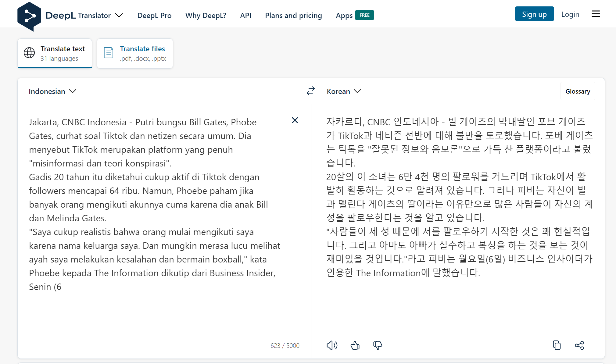Listen to the Korean translation
The image size is (616, 364).
pos(332,345)
